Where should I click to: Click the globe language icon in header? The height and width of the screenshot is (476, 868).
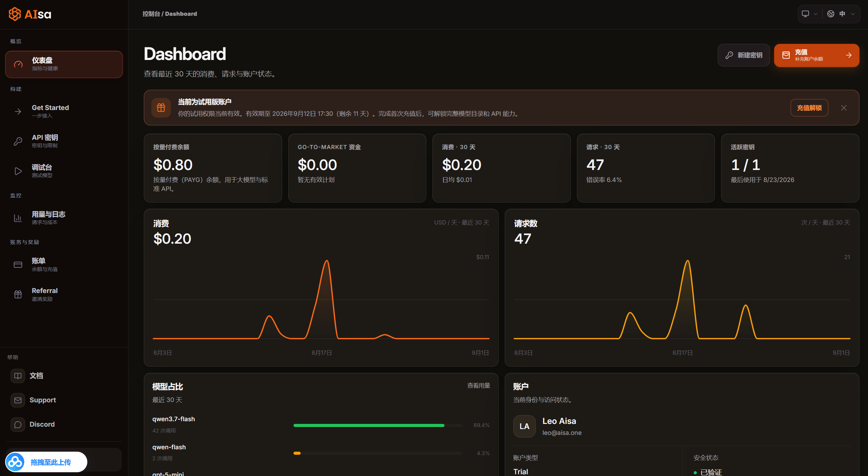click(x=831, y=14)
